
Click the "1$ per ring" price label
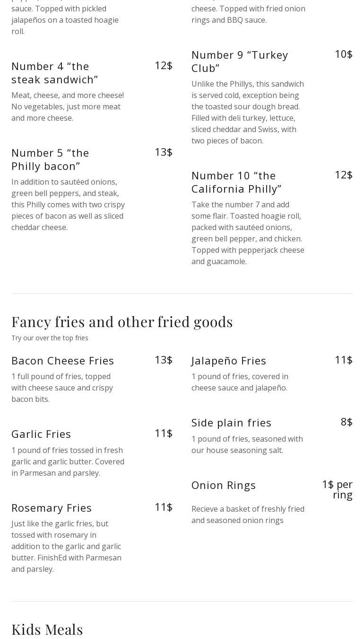tap(338, 489)
